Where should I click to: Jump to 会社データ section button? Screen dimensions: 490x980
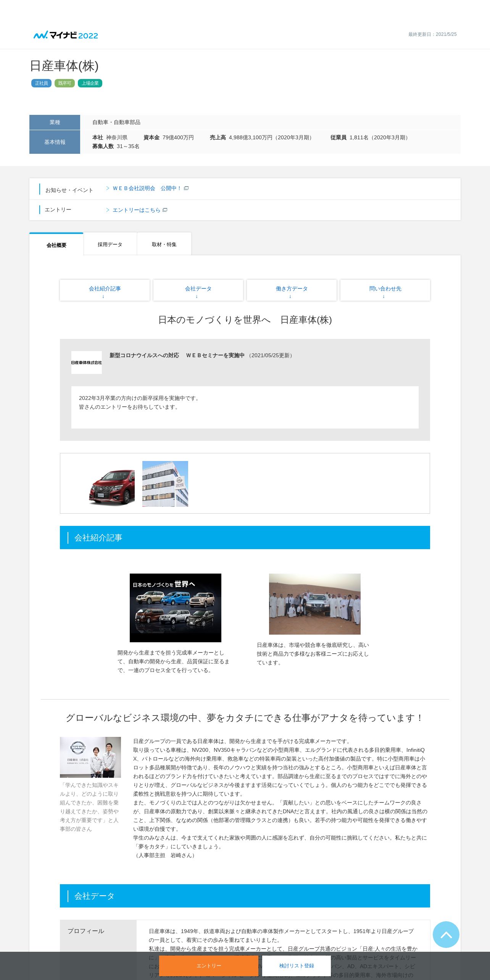point(198,290)
